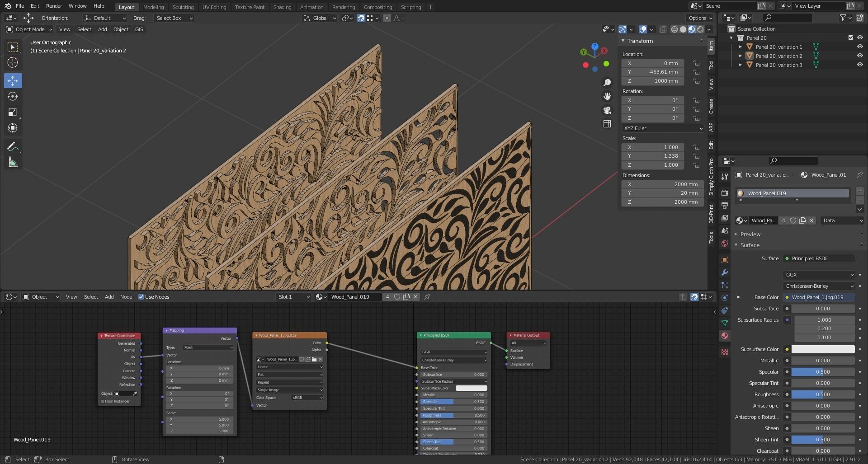Open Global transform orientation dropdown
The image size is (868, 464).
(320, 18)
